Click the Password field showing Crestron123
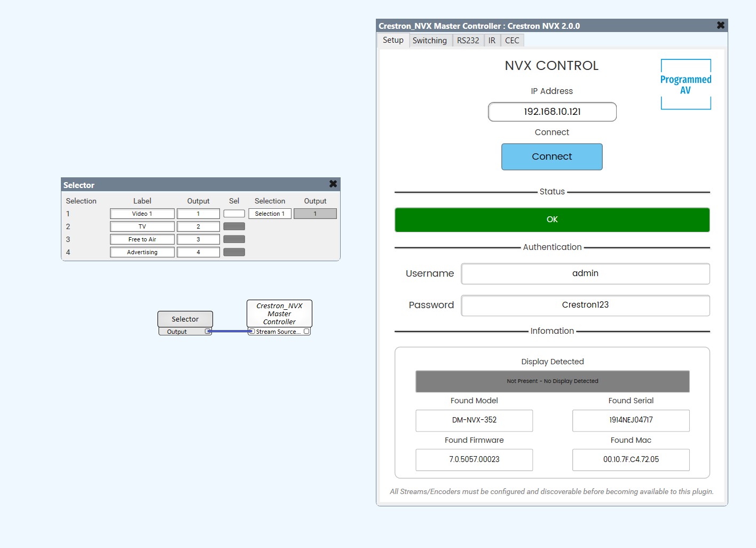756x548 pixels. (x=585, y=305)
